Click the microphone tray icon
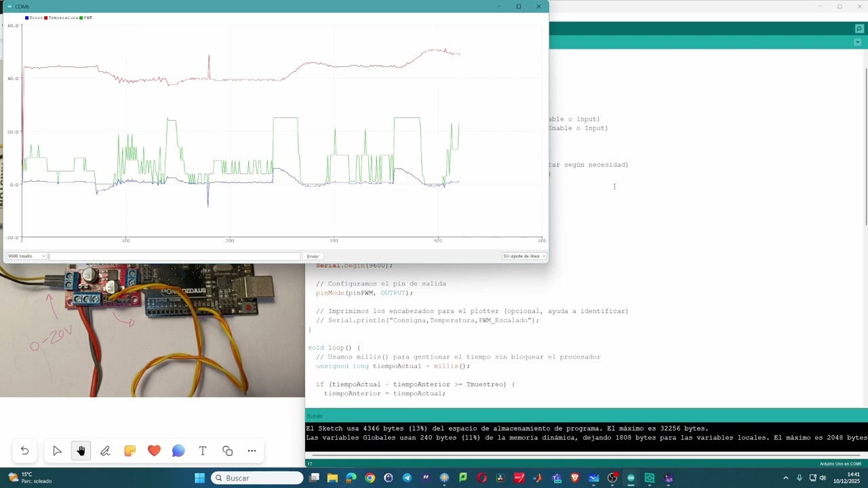 point(800,478)
